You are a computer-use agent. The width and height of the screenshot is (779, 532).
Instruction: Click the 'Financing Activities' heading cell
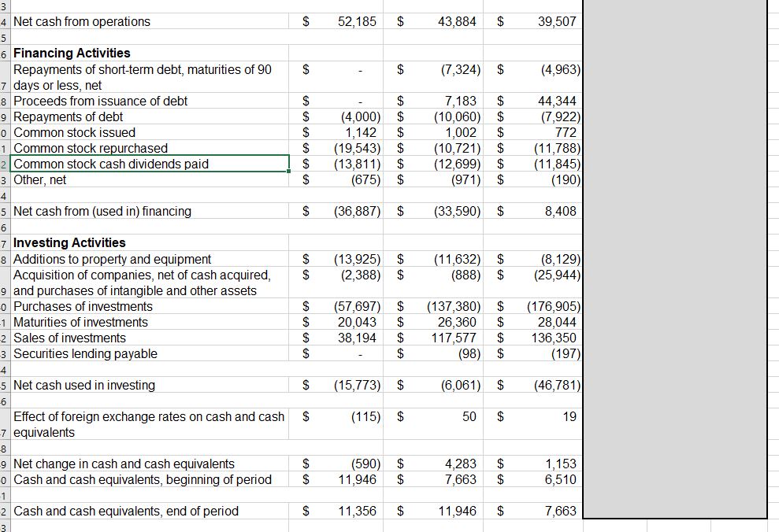coord(149,53)
